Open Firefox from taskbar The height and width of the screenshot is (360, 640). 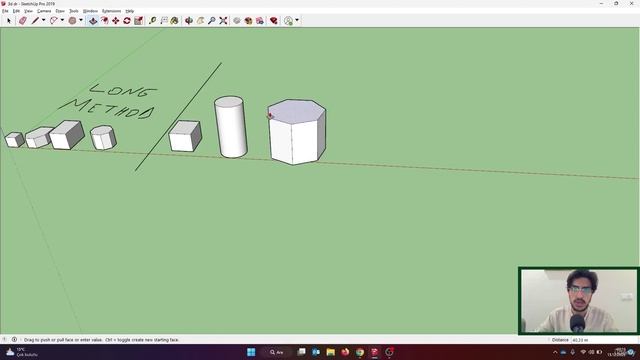coord(345,352)
